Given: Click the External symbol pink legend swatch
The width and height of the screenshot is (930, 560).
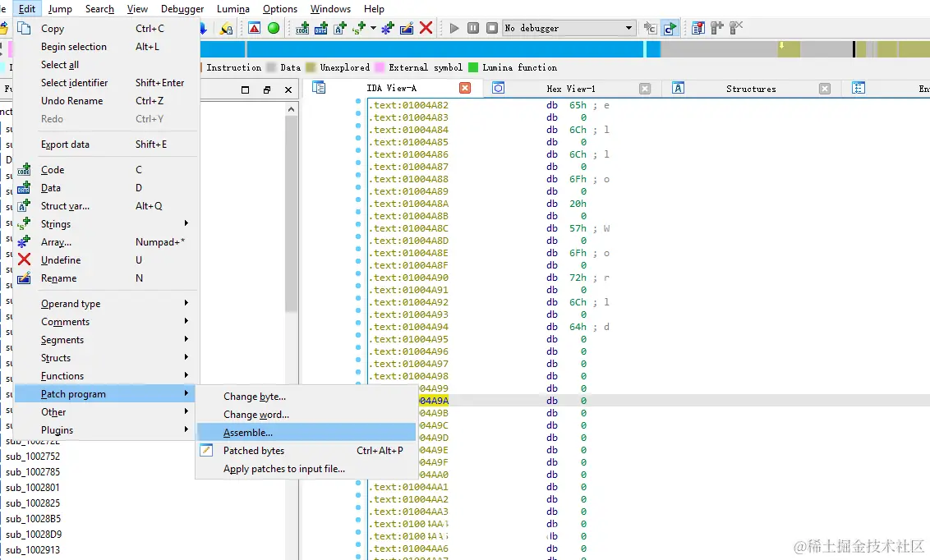Looking at the screenshot, I should [380, 67].
